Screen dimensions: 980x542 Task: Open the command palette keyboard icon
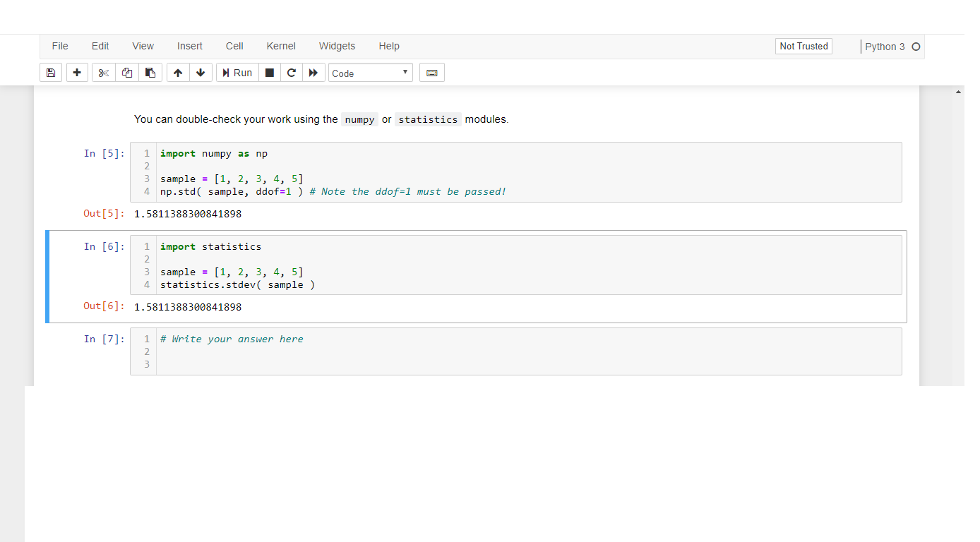click(431, 72)
